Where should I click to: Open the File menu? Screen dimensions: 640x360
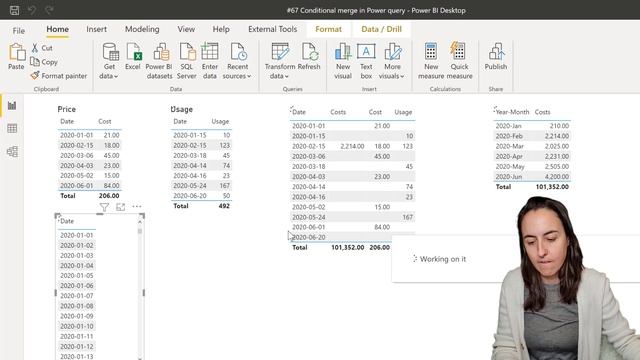(18, 30)
